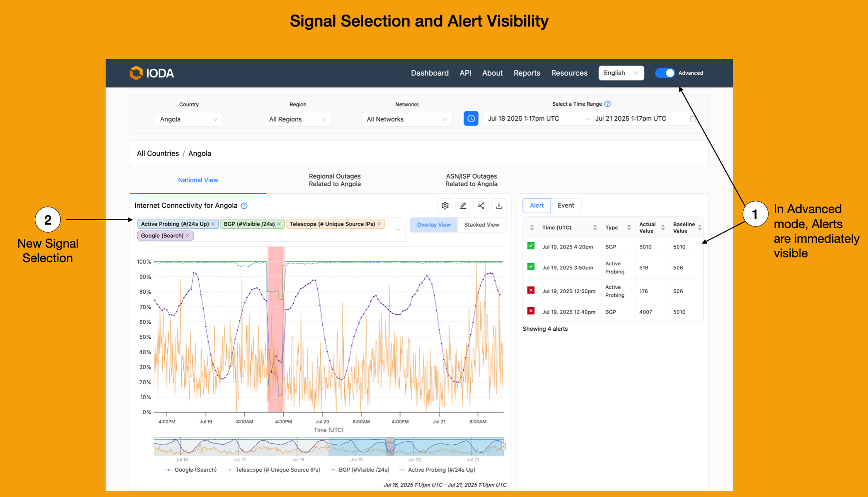Expand the All Regions dropdown
This screenshot has height=497, width=868.
(x=297, y=119)
